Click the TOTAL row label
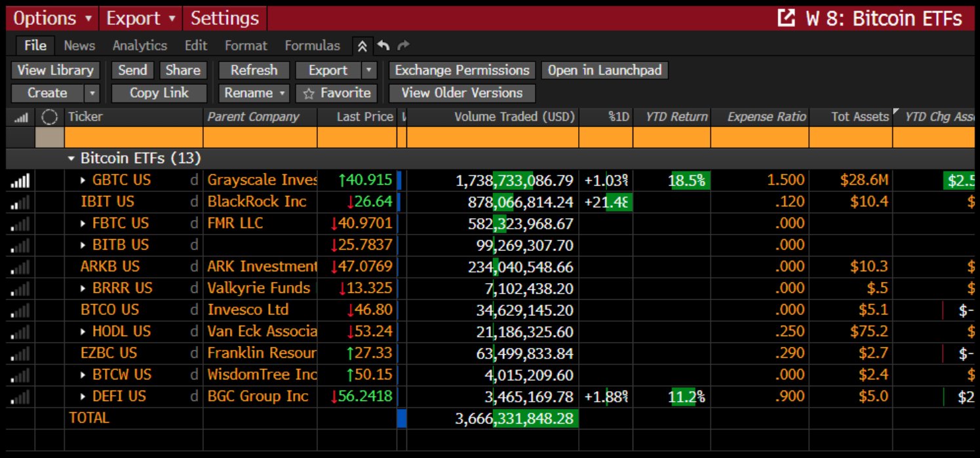The height and width of the screenshot is (458, 980). 89,418
